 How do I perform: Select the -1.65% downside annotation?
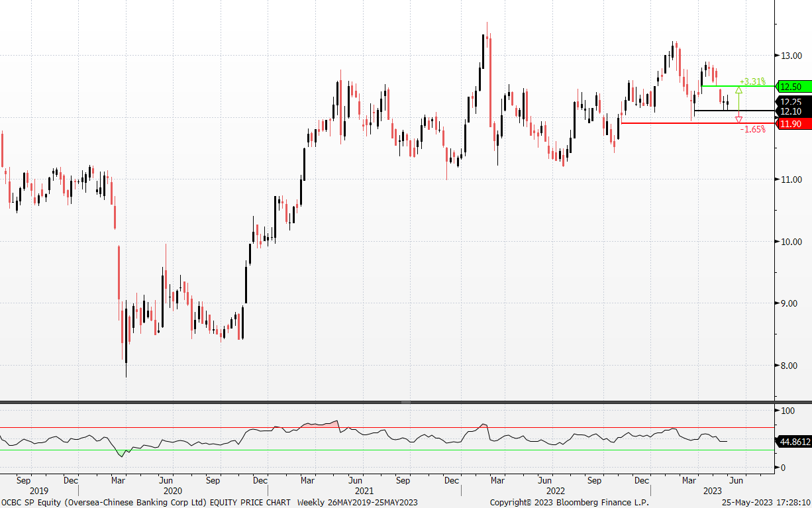pyautogui.click(x=753, y=129)
